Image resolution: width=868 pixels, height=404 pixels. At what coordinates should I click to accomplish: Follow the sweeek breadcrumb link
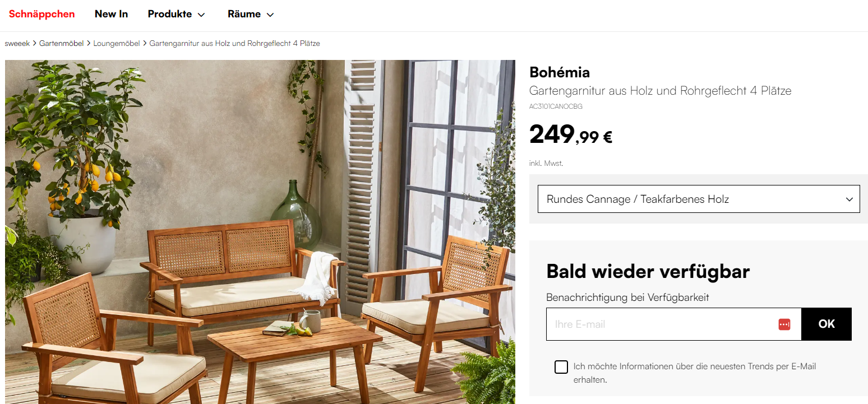click(17, 43)
